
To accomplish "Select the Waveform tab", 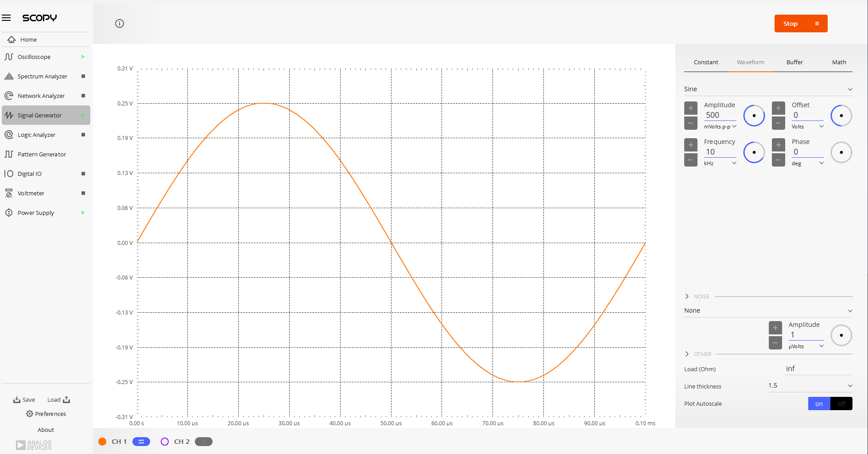I will coord(750,62).
